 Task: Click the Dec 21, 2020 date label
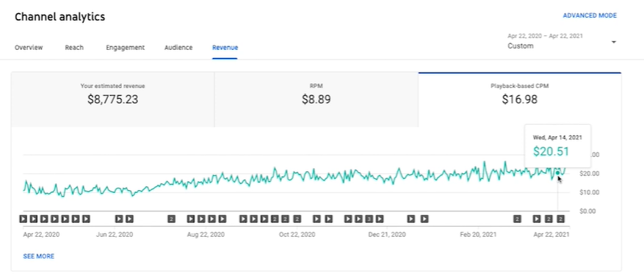click(387, 235)
